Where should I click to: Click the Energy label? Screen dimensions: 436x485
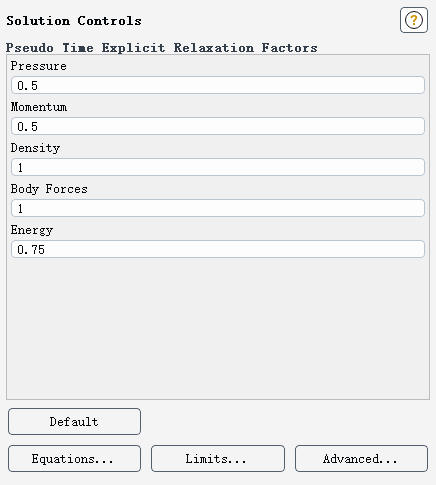coord(32,230)
